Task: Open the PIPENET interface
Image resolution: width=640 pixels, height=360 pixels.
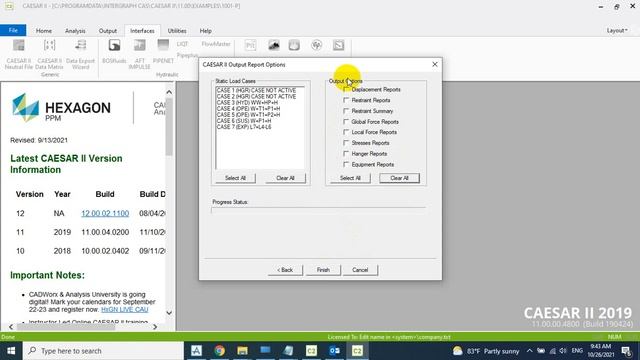Action: 163,51
